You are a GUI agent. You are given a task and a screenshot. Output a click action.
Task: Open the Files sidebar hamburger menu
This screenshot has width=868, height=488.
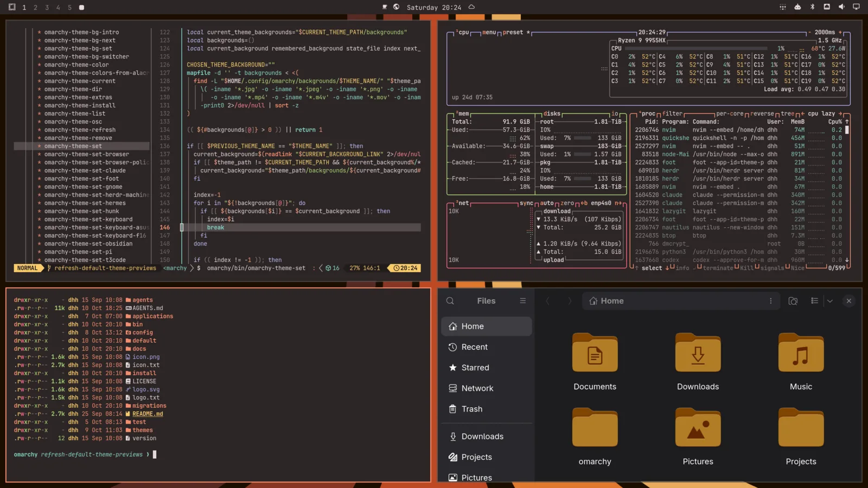pos(523,301)
